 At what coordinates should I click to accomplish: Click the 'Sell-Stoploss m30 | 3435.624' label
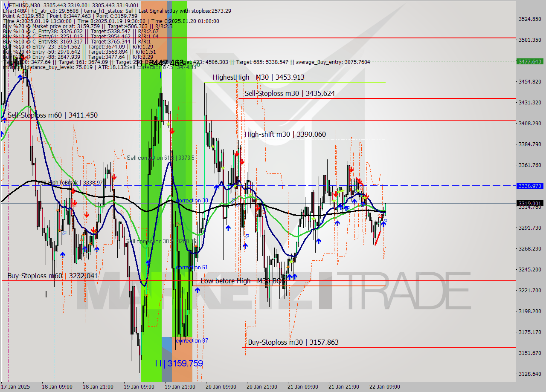290,93
